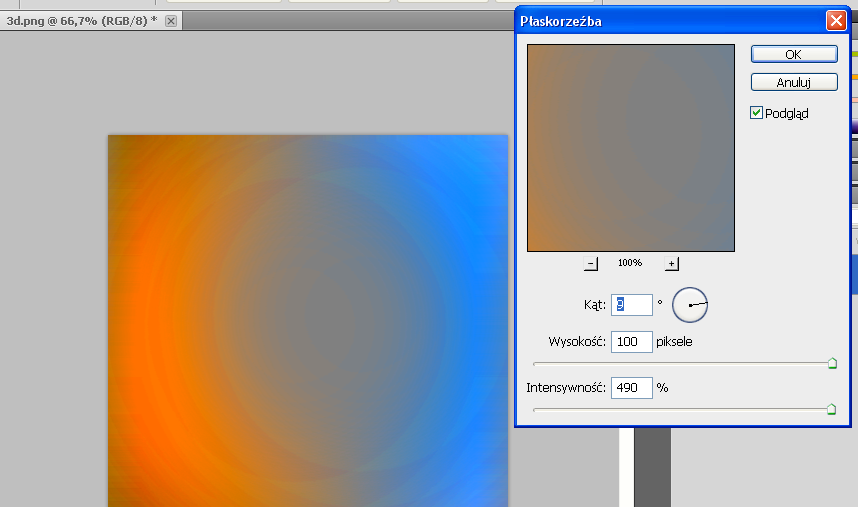The image size is (858, 507).
Task: Close the Płaskorzeźba dialog
Action: pos(836,21)
